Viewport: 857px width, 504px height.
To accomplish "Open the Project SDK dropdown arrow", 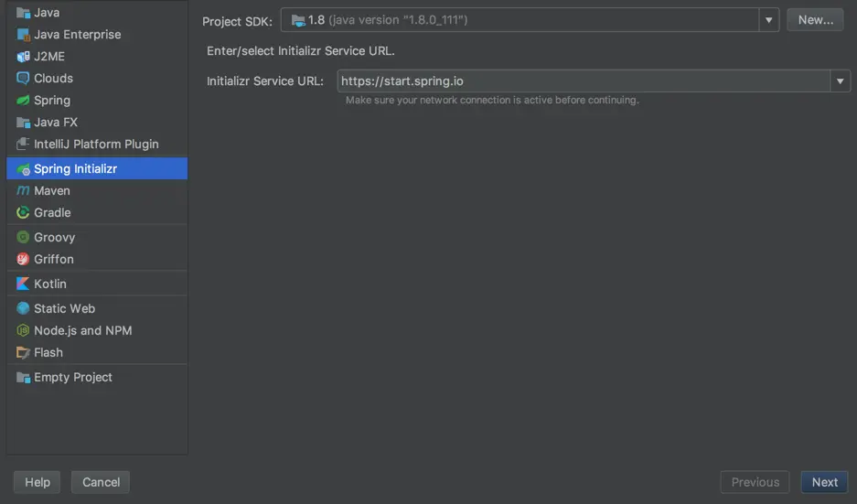I will click(x=768, y=20).
